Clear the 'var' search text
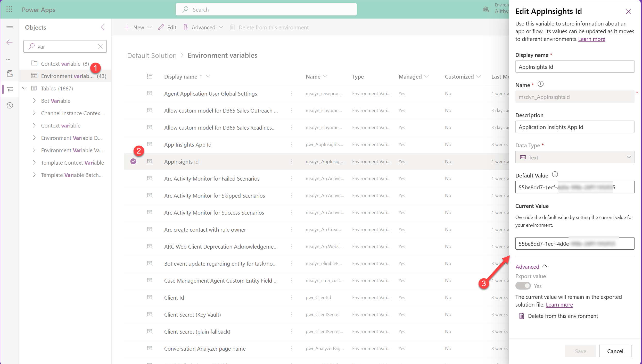Screen dimensions: 642x364 coord(100,46)
